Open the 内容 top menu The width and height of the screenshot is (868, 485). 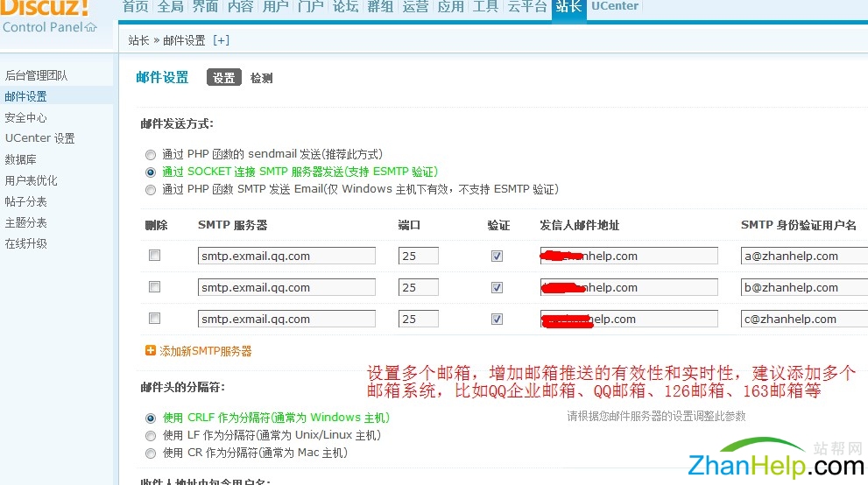coord(240,6)
